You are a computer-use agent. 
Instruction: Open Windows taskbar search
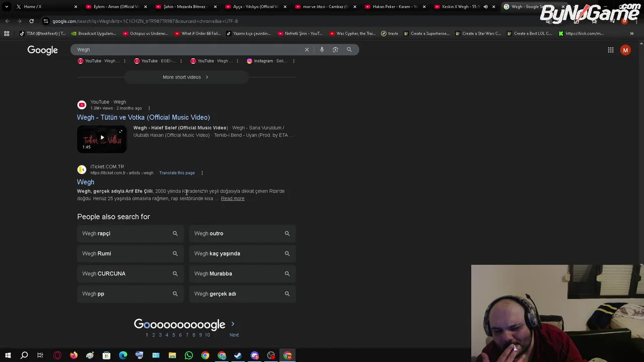point(24,355)
